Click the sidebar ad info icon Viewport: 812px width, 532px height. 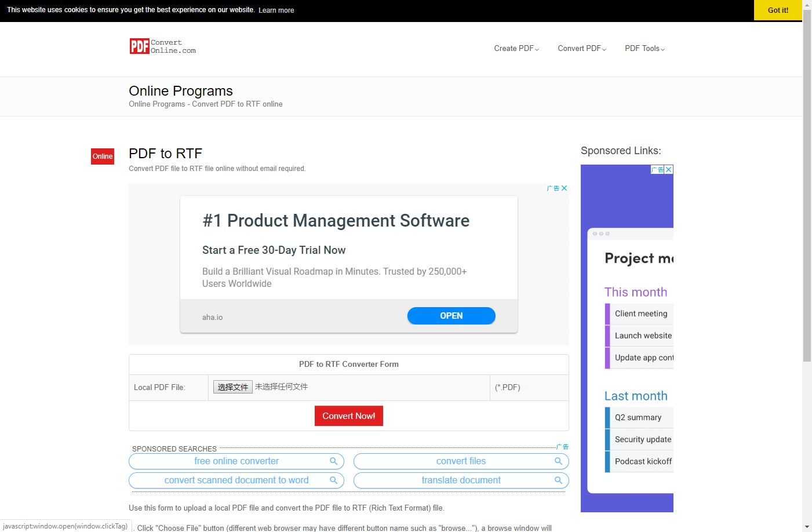pyautogui.click(x=657, y=169)
